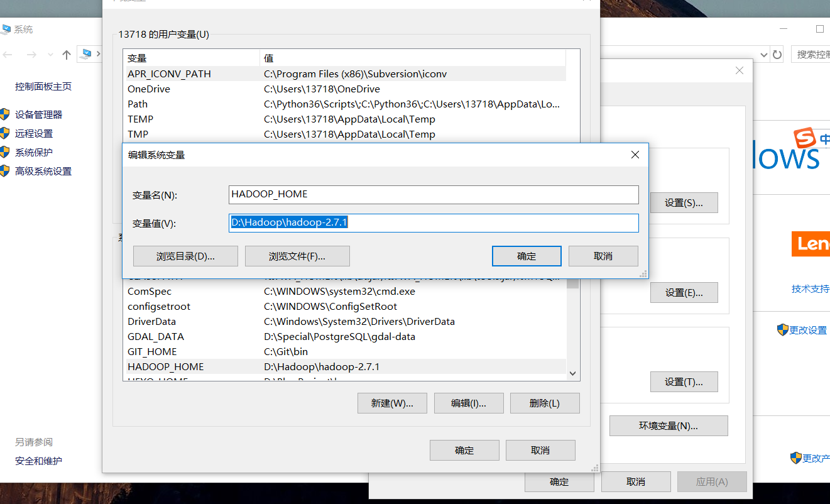Click the back navigation arrow
830x504 pixels.
[7, 55]
